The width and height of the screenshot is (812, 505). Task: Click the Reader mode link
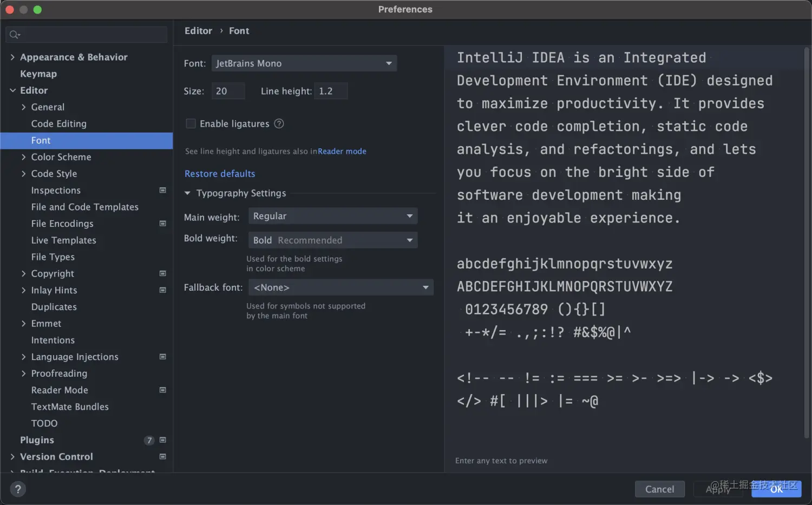[x=342, y=152]
